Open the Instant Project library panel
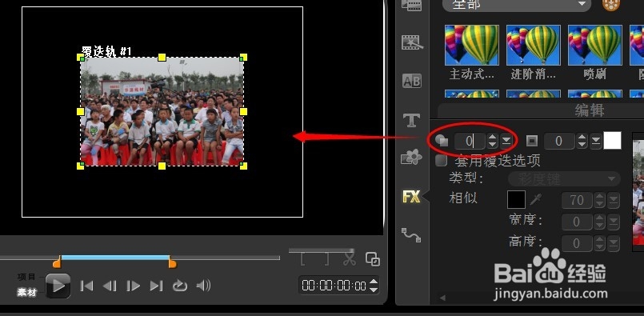The image size is (644, 316). click(411, 42)
